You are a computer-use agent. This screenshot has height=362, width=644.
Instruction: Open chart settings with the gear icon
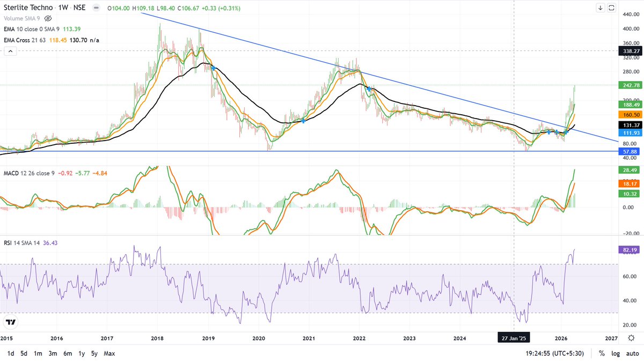tap(632, 337)
